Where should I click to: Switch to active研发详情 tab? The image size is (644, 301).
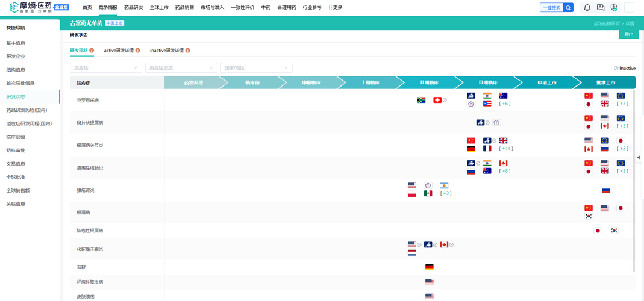(x=119, y=50)
